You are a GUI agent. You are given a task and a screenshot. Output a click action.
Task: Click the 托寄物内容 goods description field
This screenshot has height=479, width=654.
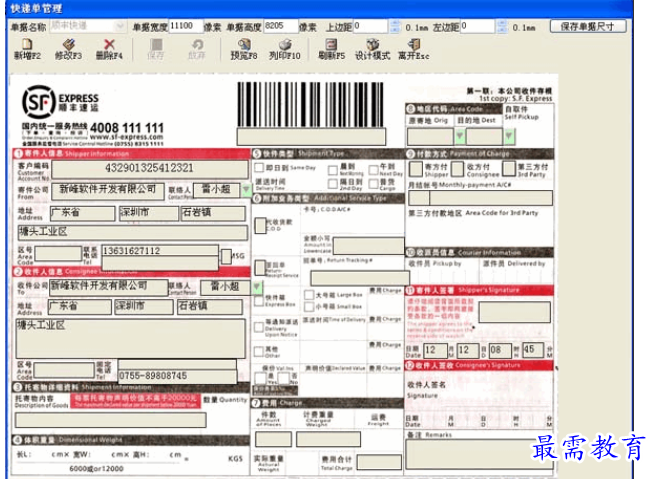click(111, 420)
